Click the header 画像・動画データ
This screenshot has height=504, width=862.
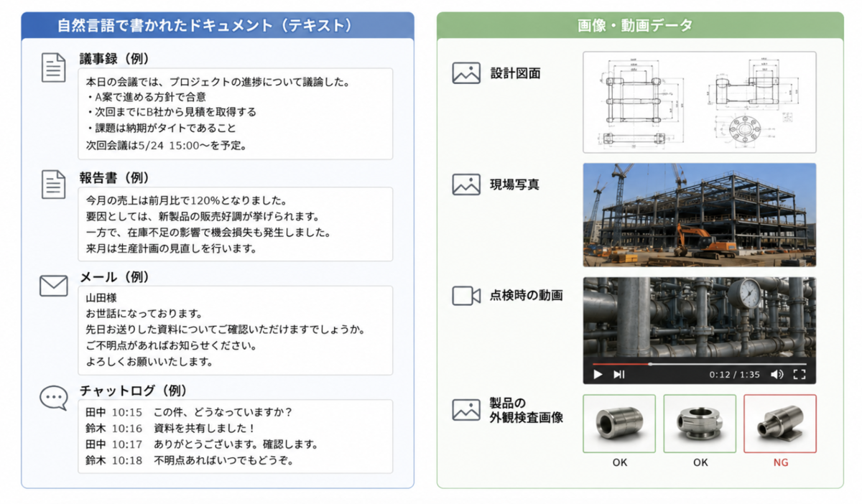(x=635, y=26)
